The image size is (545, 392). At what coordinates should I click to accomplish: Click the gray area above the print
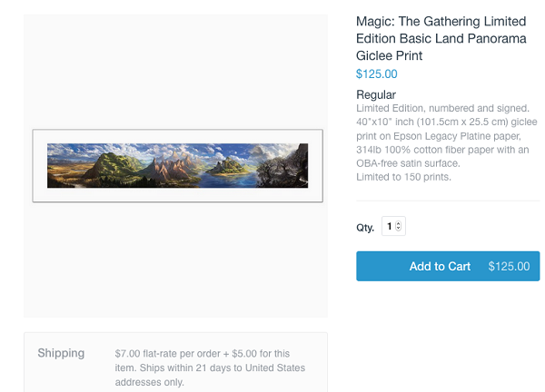[175, 73]
